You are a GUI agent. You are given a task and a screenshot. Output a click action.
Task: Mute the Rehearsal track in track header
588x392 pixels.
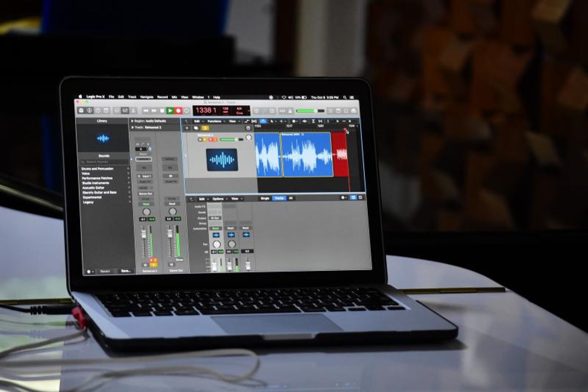tap(200, 139)
